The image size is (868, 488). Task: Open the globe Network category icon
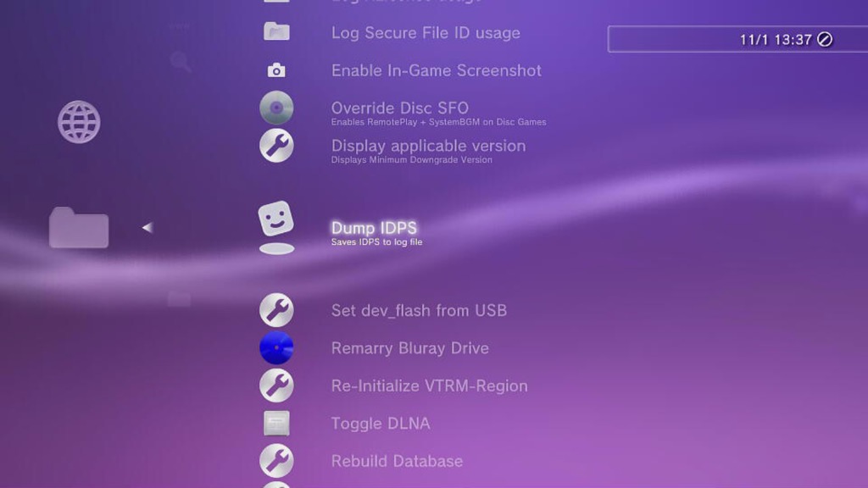79,122
